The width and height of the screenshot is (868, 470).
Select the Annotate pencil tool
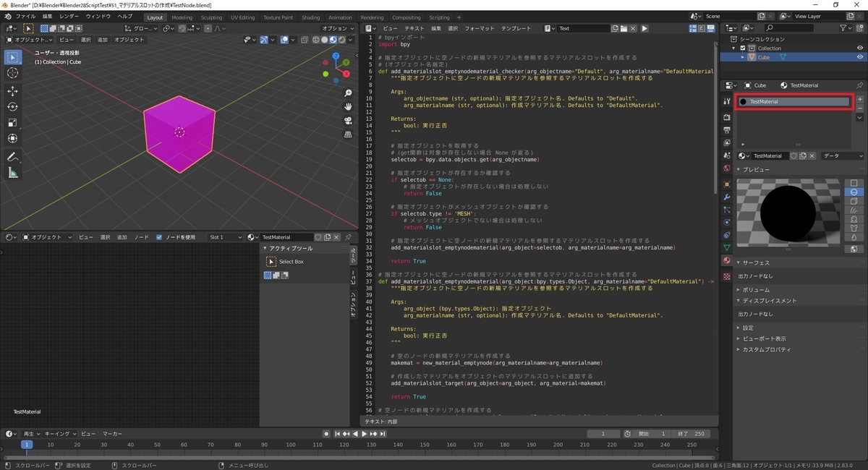13,157
